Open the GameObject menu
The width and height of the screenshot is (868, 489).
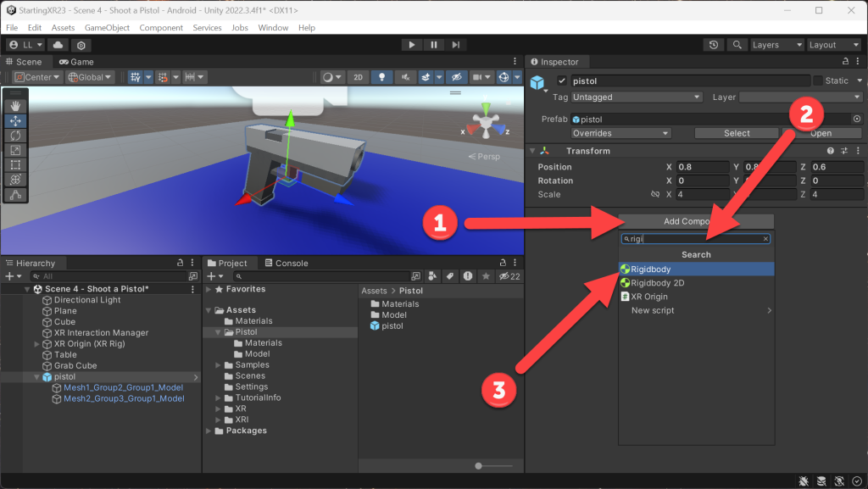(107, 28)
